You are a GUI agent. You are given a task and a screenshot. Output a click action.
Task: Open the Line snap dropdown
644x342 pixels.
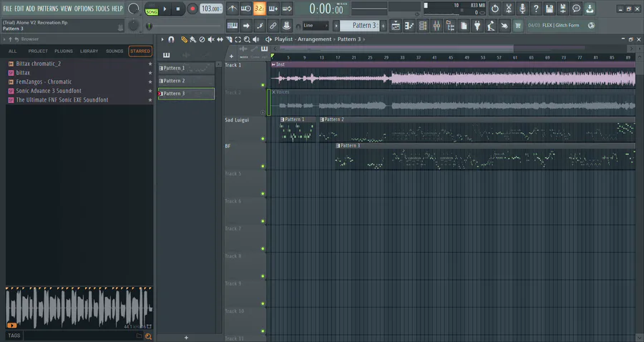point(316,26)
